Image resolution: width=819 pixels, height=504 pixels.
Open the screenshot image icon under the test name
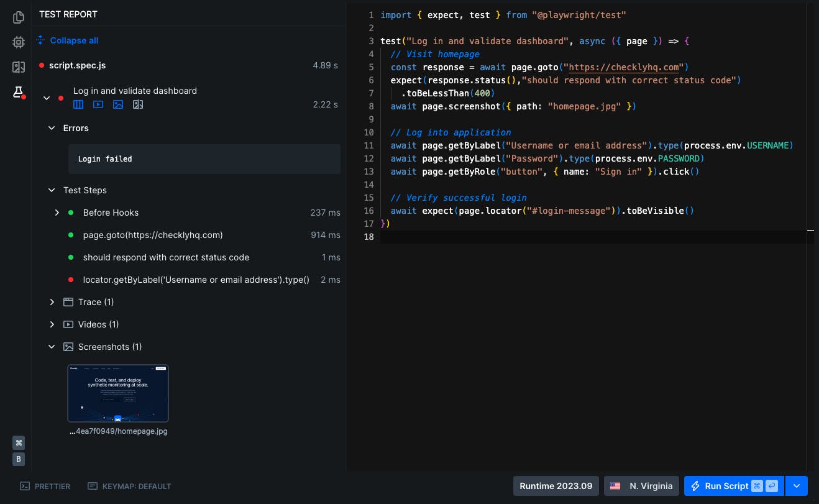coord(118,104)
